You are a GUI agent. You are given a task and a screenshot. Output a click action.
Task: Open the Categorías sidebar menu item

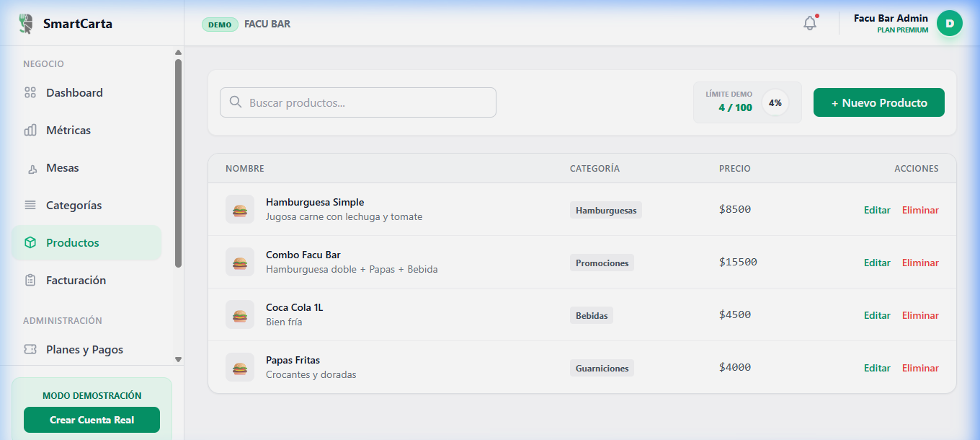(74, 205)
